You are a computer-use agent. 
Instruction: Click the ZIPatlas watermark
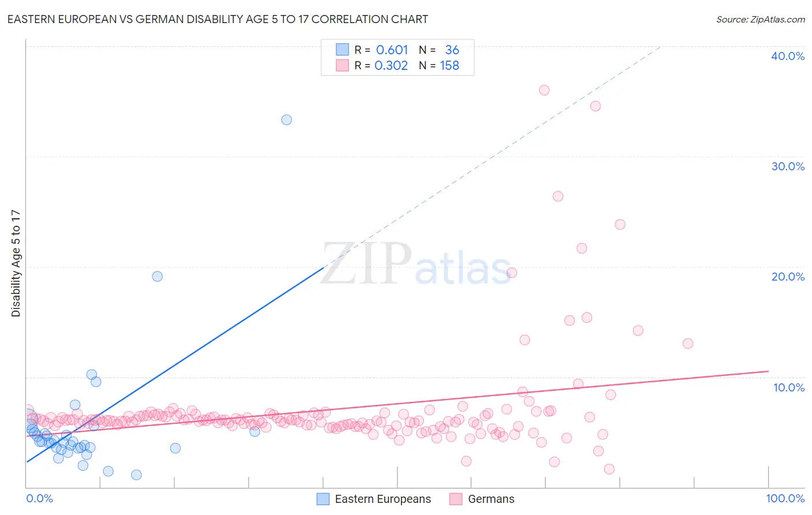click(416, 264)
